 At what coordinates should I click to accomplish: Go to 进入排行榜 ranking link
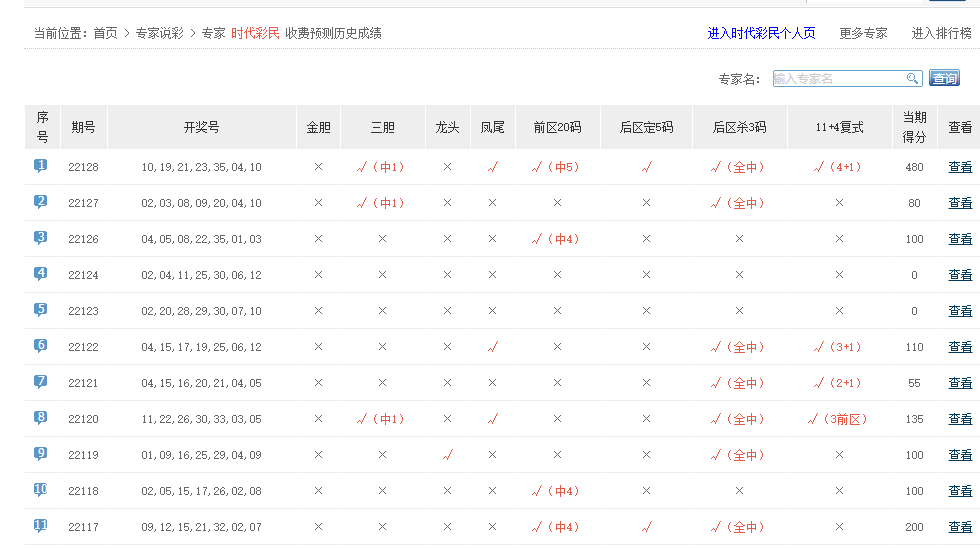940,33
